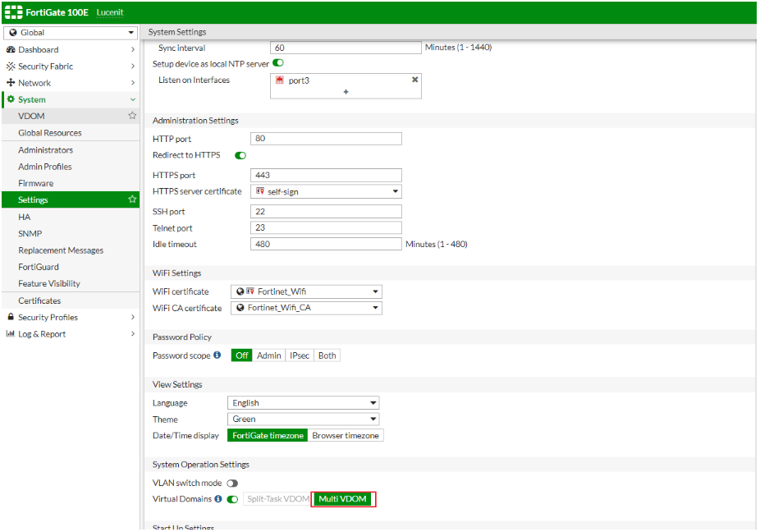Remove port3 with the X icon
760x532 pixels.
pyautogui.click(x=415, y=80)
